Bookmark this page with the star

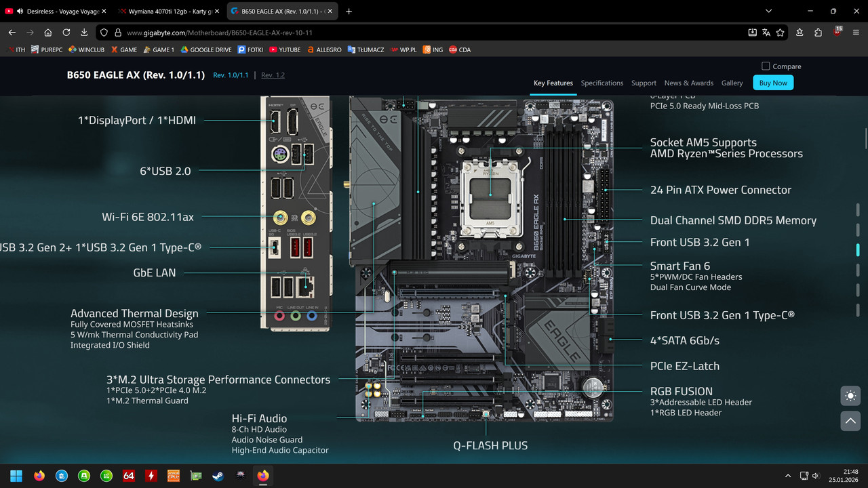pyautogui.click(x=781, y=33)
